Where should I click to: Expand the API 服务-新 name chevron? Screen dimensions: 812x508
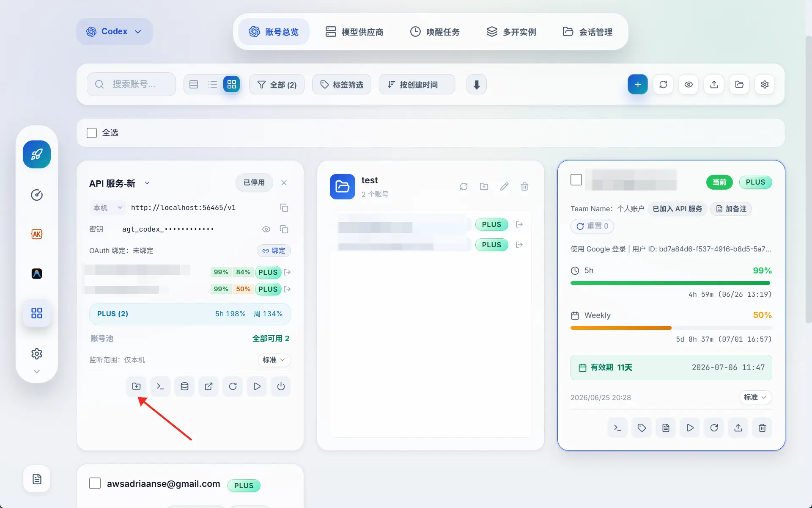pos(147,183)
